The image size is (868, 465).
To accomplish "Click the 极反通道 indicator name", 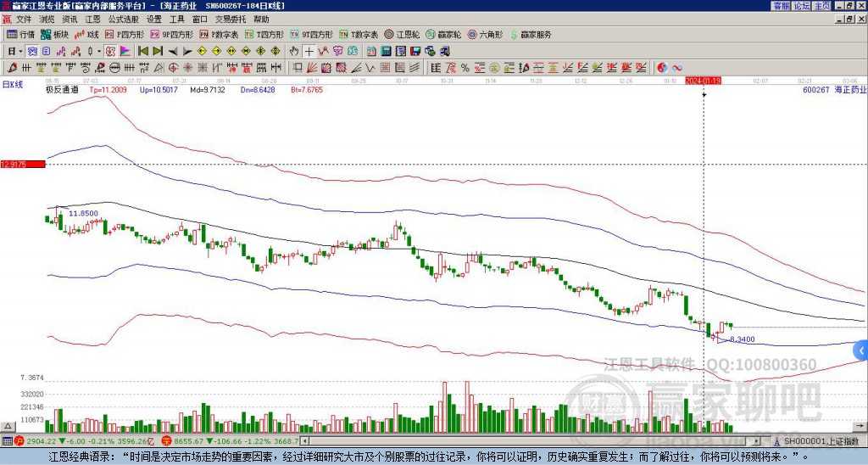I will tap(62, 89).
